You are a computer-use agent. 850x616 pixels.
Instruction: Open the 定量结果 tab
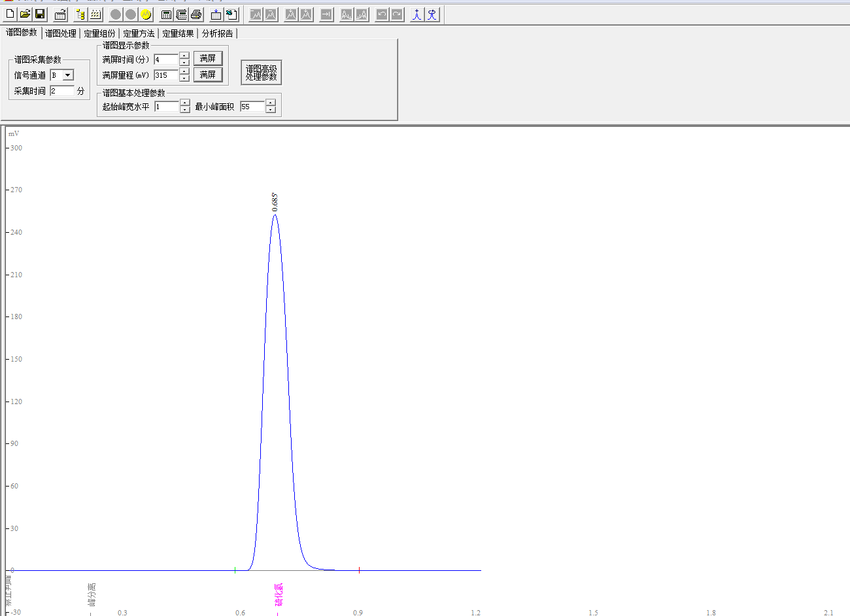click(x=178, y=33)
